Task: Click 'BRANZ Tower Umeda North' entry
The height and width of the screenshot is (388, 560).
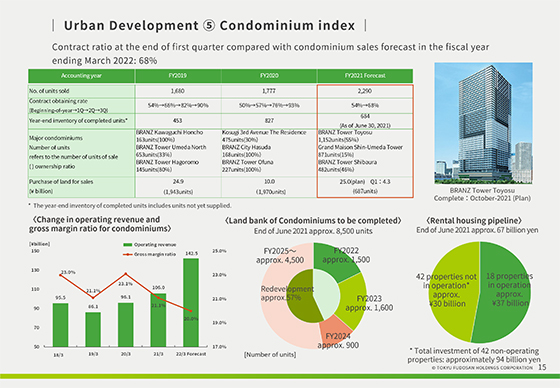Action: 171,147
